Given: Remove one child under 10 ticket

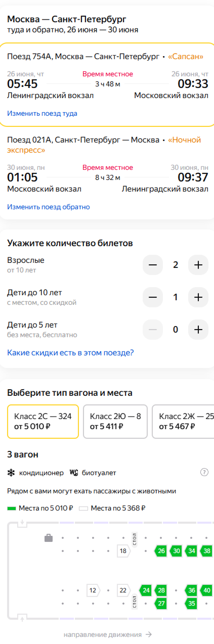Looking at the screenshot, I should [153, 297].
